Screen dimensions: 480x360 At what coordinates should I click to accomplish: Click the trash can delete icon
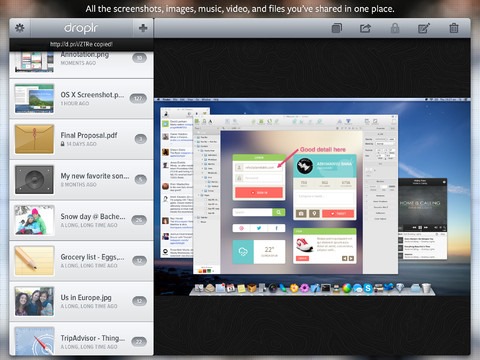tap(454, 28)
